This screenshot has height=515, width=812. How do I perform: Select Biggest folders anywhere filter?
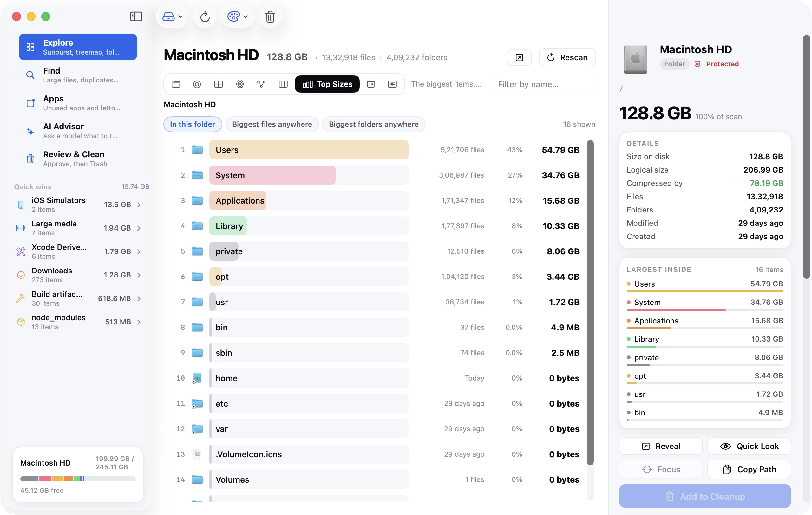pos(374,124)
